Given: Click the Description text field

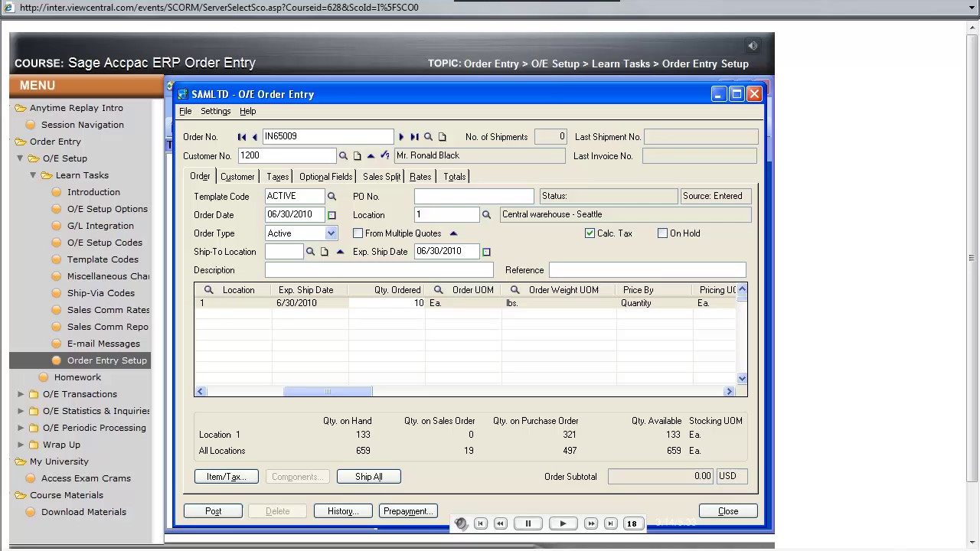Looking at the screenshot, I should point(379,270).
